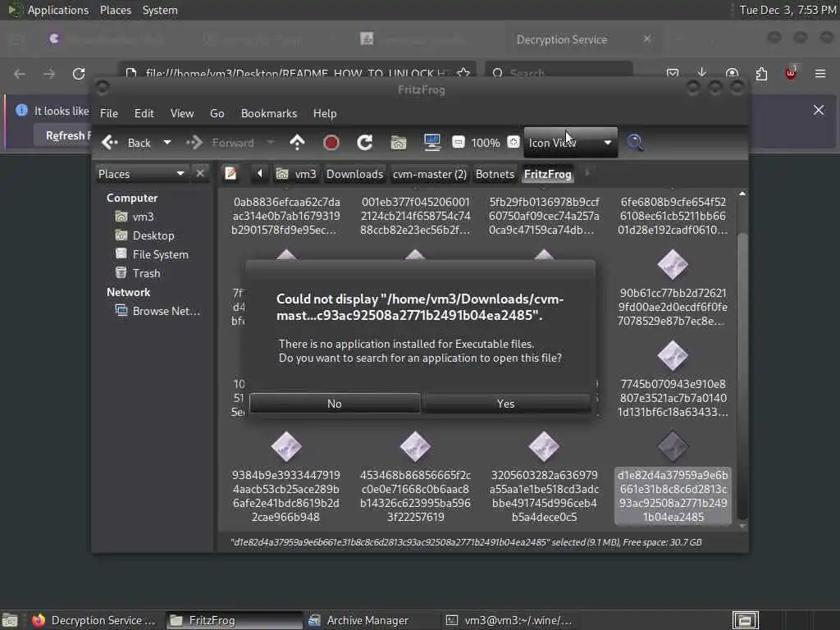Open the View menu
840x630 pixels.
[182, 113]
